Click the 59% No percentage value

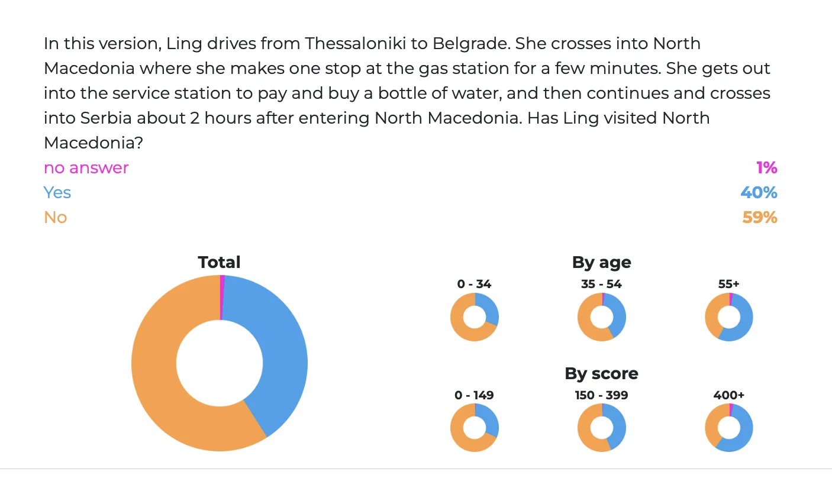pos(759,218)
